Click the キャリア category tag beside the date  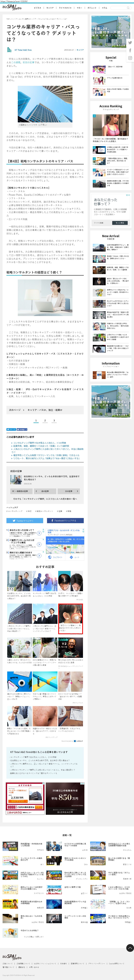tap(80, 50)
